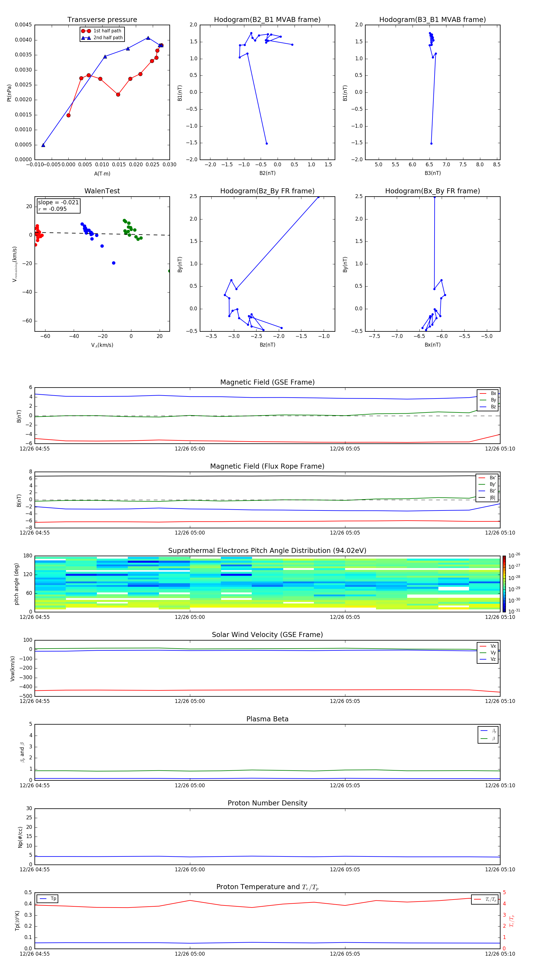Viewport: 535px width, 980px height.
Task: Click the "Magnetic Field (GSE Frame)" title
Action: coord(267,382)
